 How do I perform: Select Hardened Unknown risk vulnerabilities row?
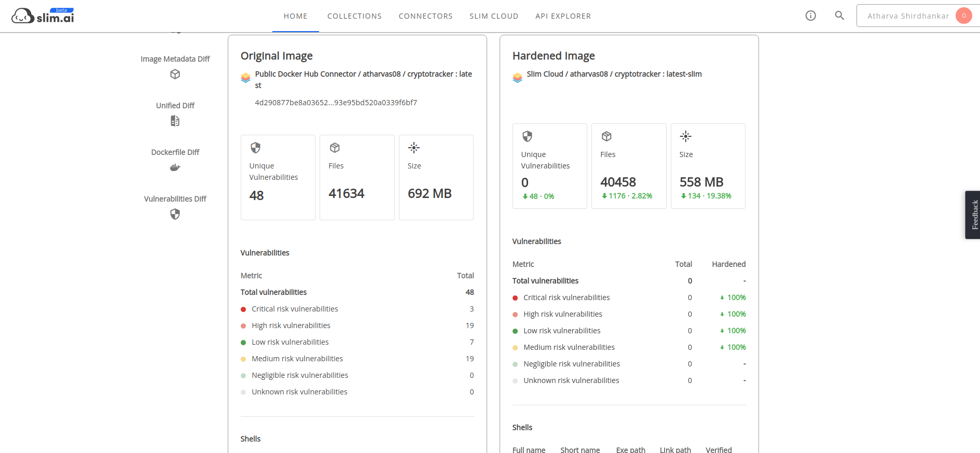629,380
